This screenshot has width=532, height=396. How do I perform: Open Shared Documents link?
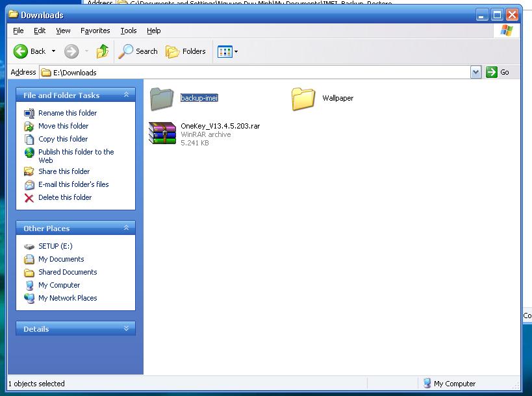coord(68,272)
